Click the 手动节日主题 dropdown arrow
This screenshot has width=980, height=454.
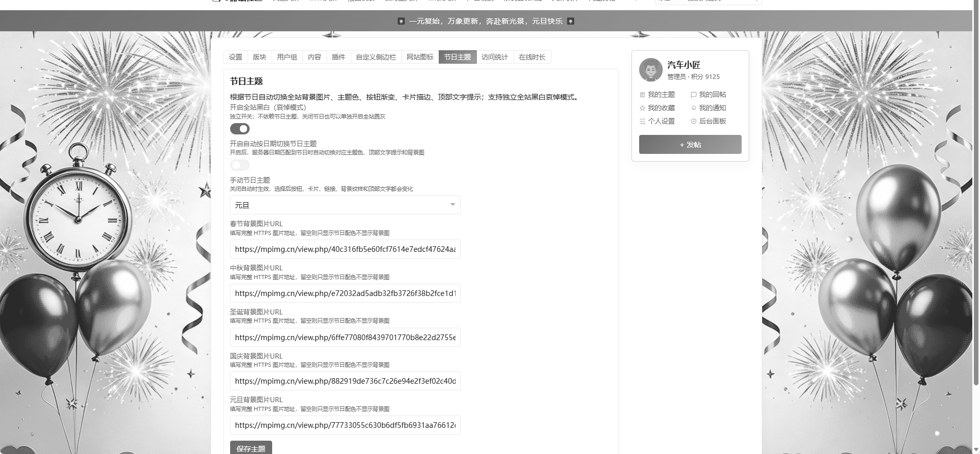click(453, 205)
